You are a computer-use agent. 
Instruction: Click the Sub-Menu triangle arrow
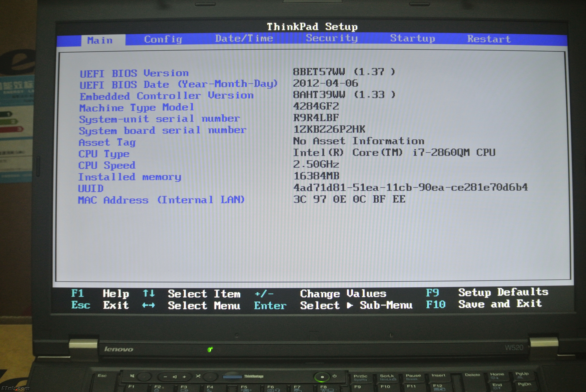tap(350, 305)
